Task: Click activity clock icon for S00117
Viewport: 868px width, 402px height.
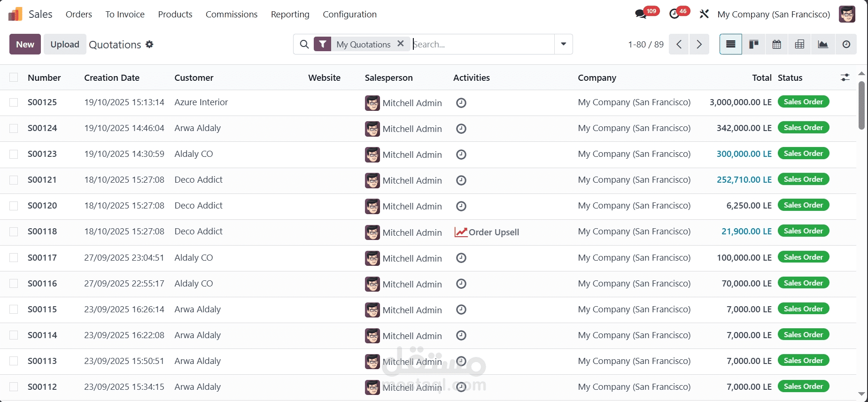Action: click(x=461, y=258)
